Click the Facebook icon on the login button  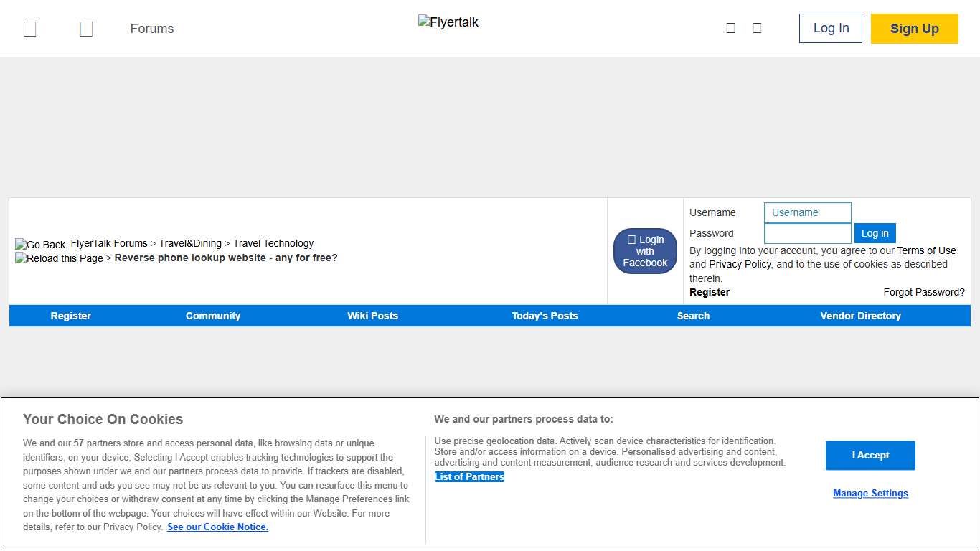pyautogui.click(x=633, y=240)
